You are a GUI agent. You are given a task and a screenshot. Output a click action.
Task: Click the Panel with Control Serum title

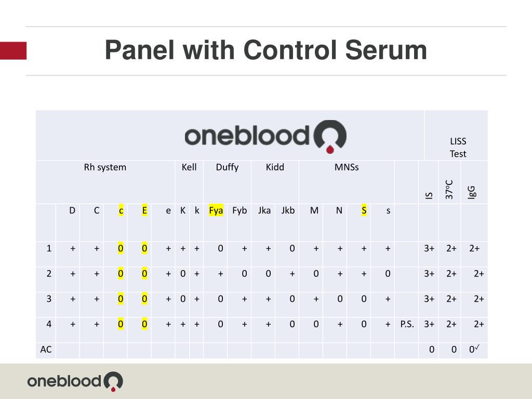click(x=266, y=50)
